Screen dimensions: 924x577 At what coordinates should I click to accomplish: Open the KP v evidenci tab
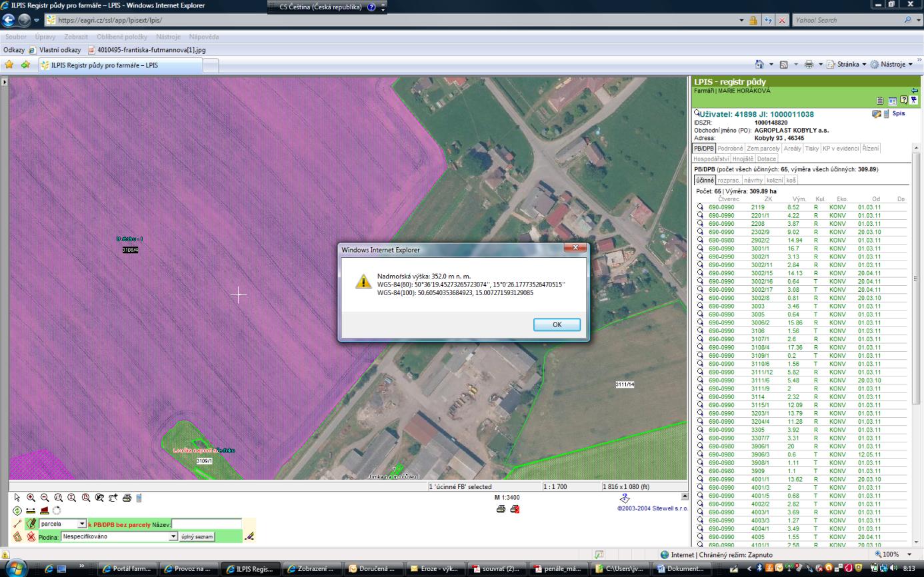click(x=841, y=149)
